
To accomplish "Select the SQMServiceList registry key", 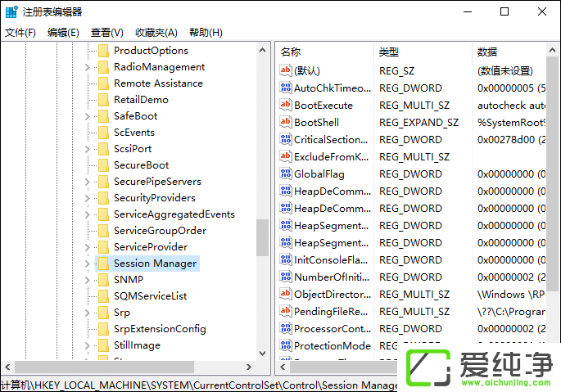I will coord(150,296).
